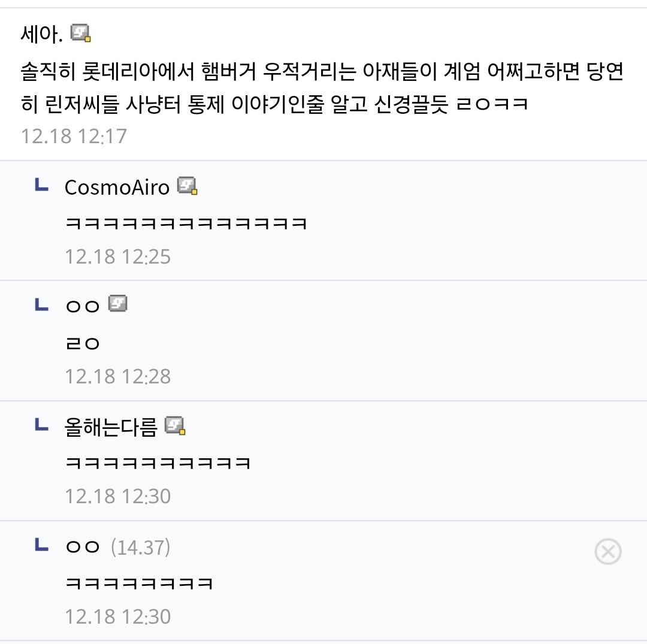The height and width of the screenshot is (644, 647).
Task: Click the gallog icon next to 세아.
Action: click(x=80, y=33)
